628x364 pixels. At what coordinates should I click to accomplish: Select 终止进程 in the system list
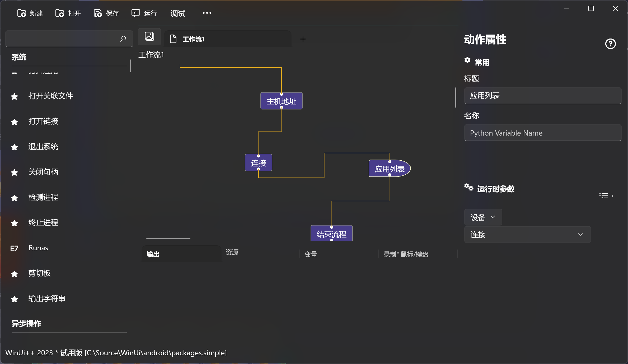click(x=43, y=223)
